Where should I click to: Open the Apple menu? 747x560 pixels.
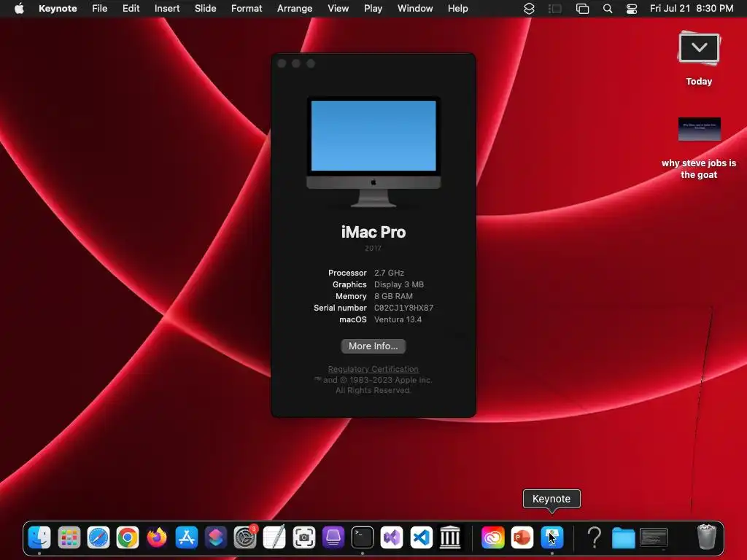19,8
